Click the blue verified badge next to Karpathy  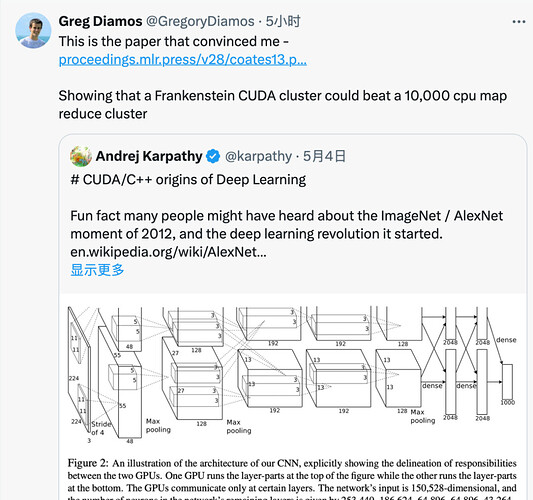tap(213, 156)
